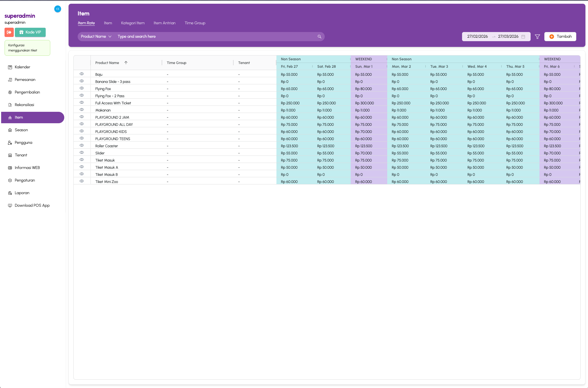Switch to the Time Group tab
588x388 pixels.
195,23
